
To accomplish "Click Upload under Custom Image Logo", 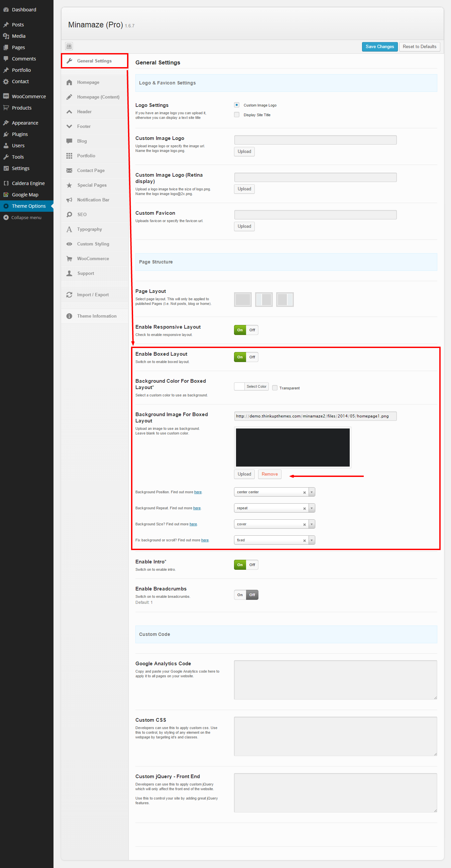I will (x=244, y=152).
